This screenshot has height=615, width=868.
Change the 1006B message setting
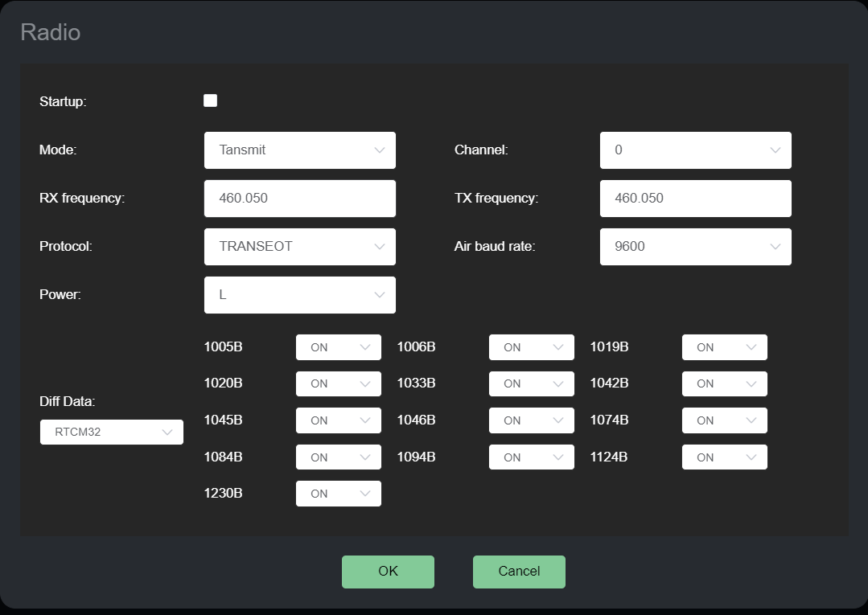click(531, 347)
